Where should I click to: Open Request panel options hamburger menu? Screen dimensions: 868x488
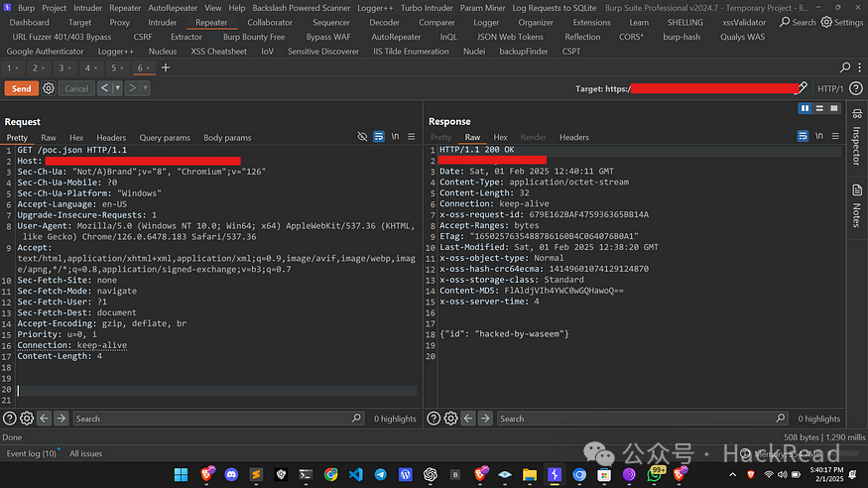point(412,136)
